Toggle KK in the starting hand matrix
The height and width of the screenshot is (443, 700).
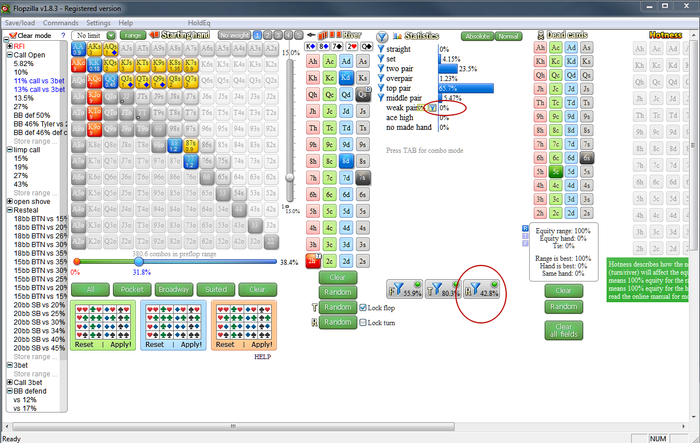(94, 65)
